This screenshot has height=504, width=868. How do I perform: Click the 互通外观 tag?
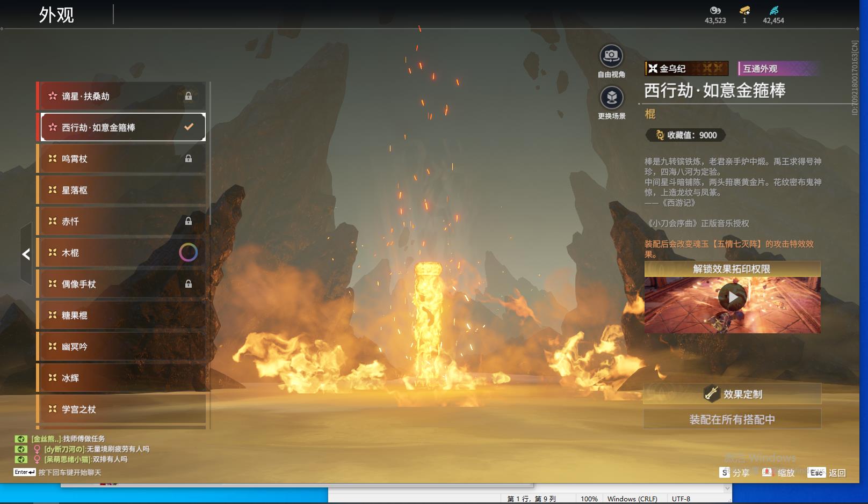(x=779, y=68)
